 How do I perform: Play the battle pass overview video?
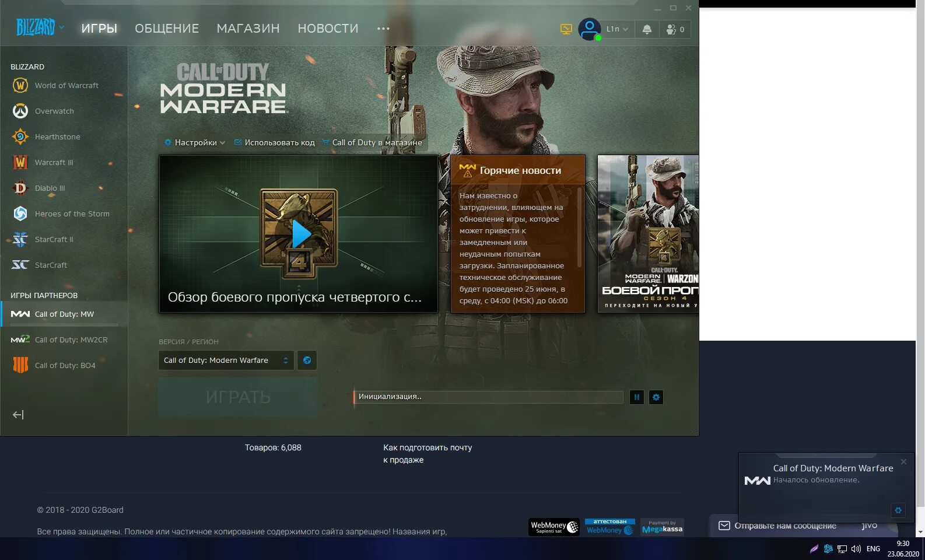pos(300,234)
